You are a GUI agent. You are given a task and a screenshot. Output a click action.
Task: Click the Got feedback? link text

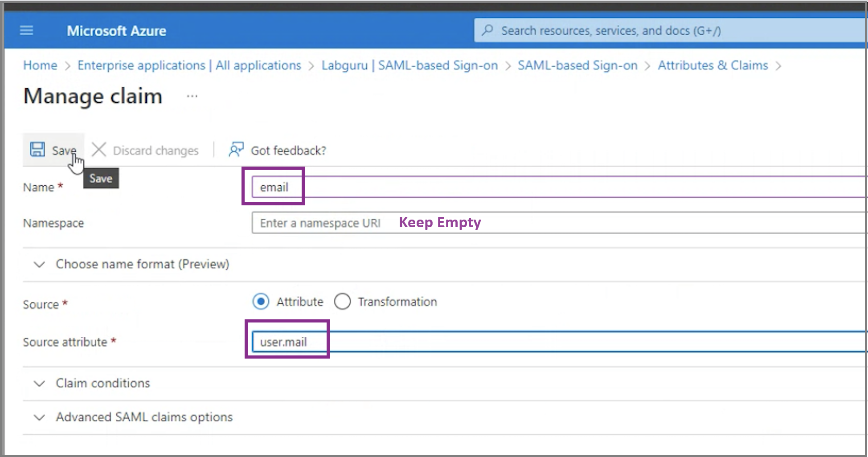[x=288, y=151]
